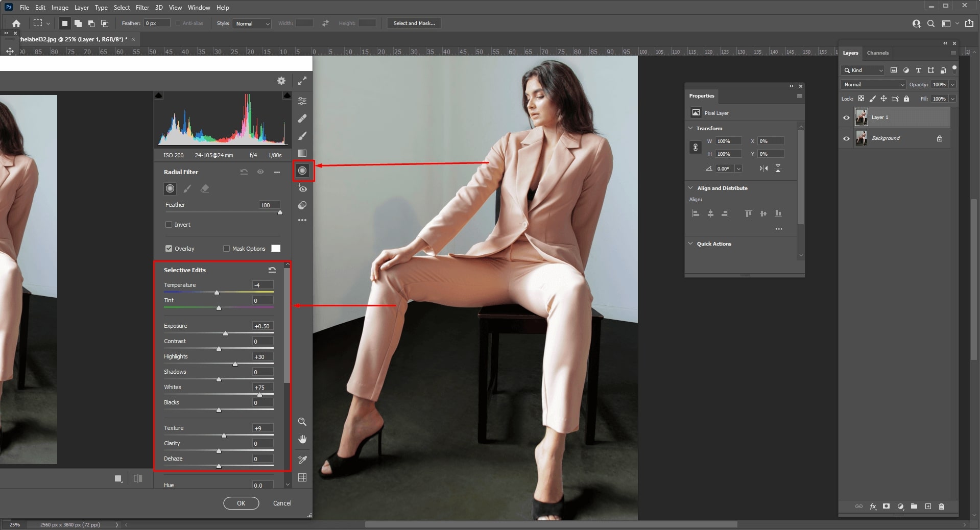
Task: Open Select and Mask dialog
Action: pos(414,23)
